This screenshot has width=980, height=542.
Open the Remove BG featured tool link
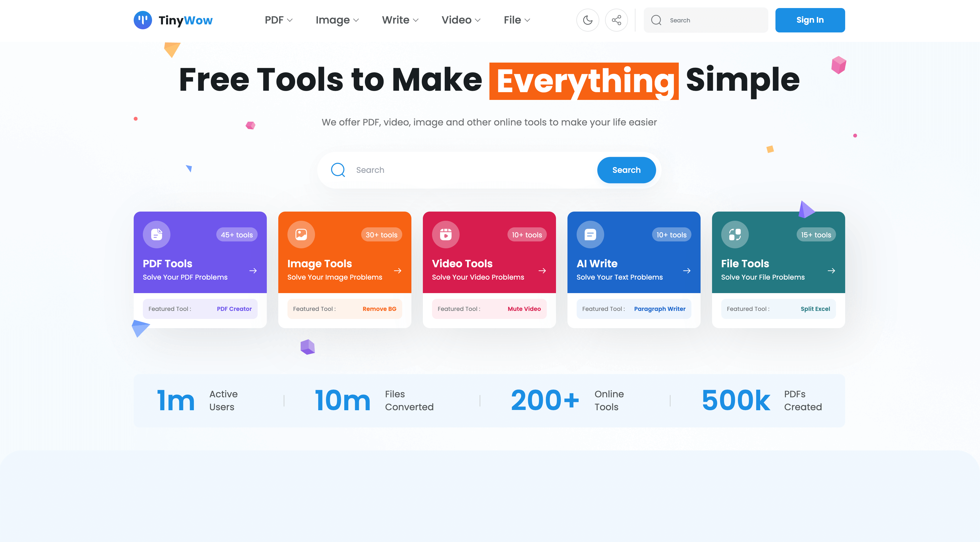(x=379, y=309)
